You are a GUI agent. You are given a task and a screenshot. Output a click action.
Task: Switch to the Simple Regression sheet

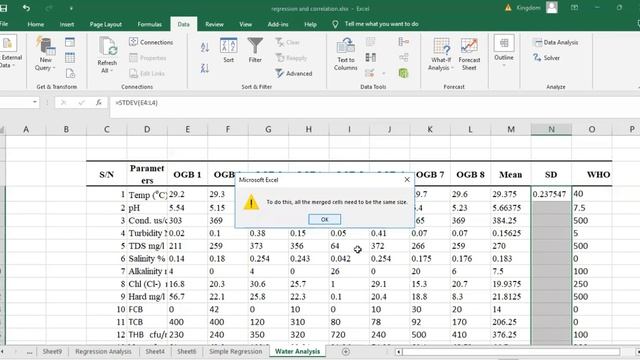[236, 351]
